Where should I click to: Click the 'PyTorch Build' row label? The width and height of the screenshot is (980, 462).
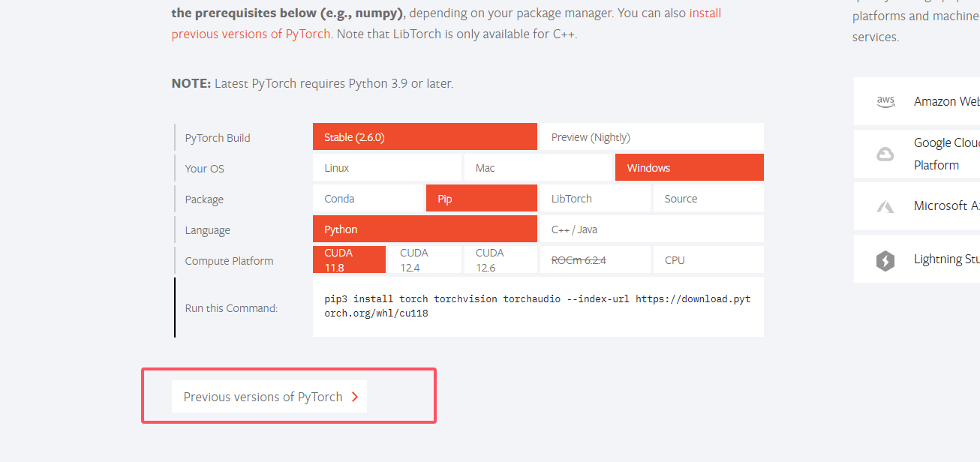pos(218,138)
